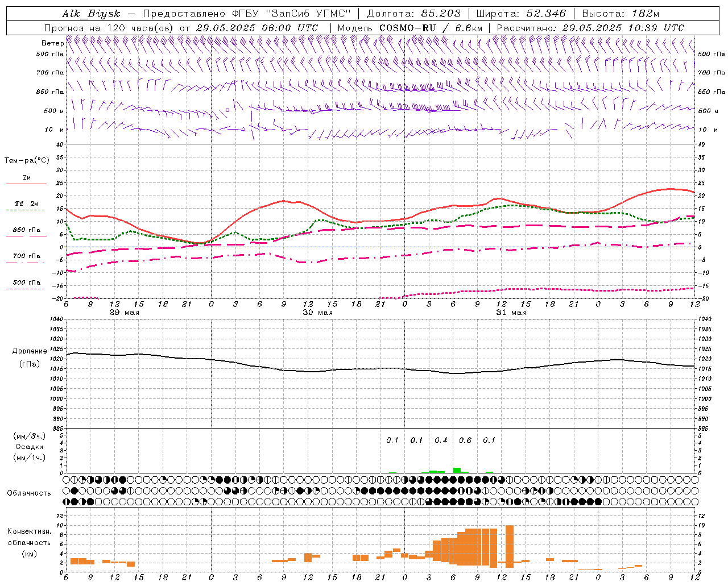Click the dashed line sample under 'Td 2м'

pos(26,210)
